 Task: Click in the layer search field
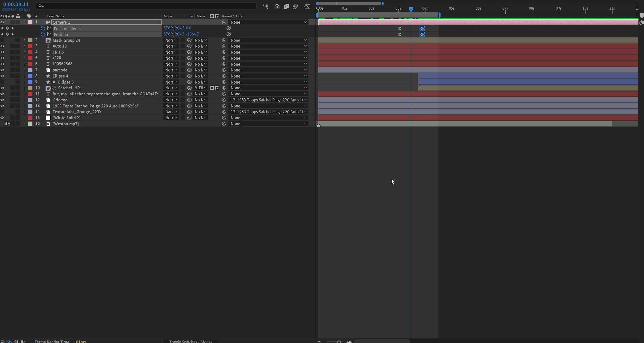[148, 6]
